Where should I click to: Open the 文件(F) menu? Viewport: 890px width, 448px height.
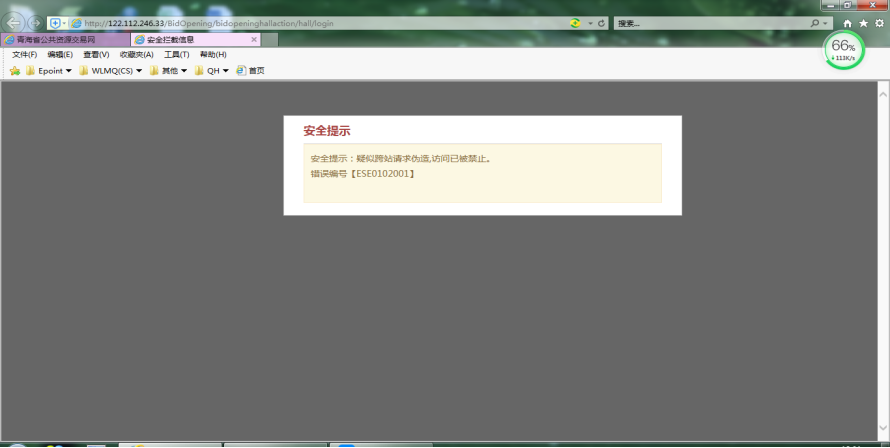coord(24,54)
